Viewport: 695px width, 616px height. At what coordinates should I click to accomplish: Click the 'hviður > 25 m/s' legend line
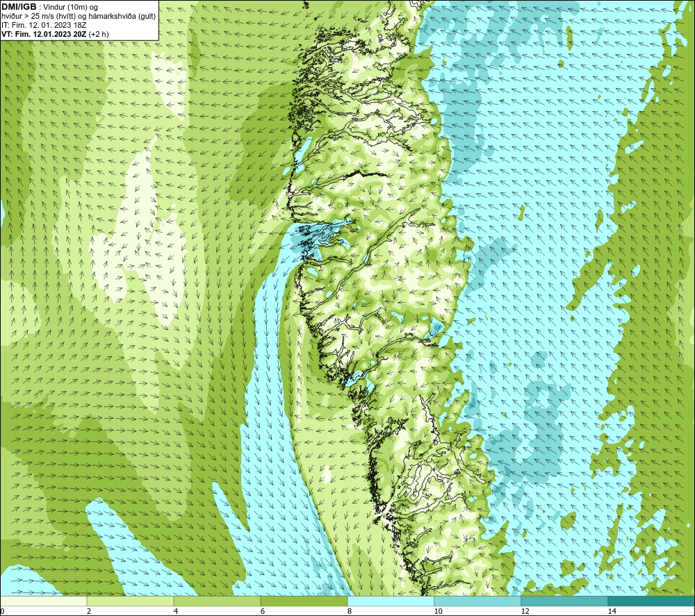pos(79,17)
